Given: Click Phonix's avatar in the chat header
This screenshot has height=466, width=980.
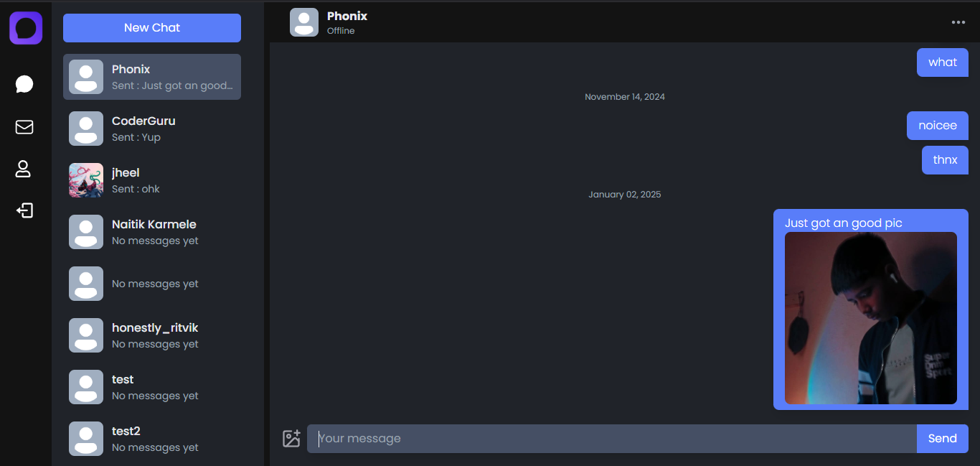Looking at the screenshot, I should pyautogui.click(x=304, y=22).
